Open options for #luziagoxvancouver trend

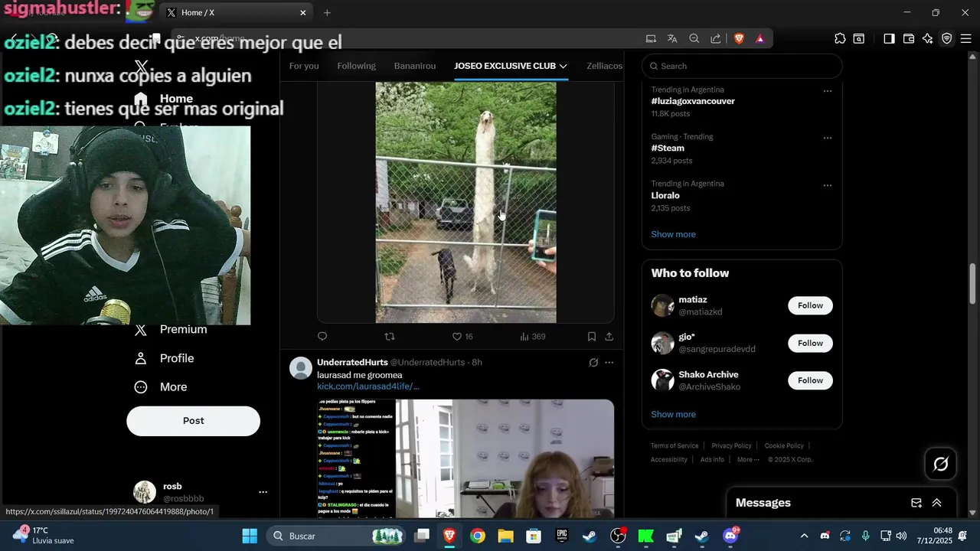[x=827, y=91]
